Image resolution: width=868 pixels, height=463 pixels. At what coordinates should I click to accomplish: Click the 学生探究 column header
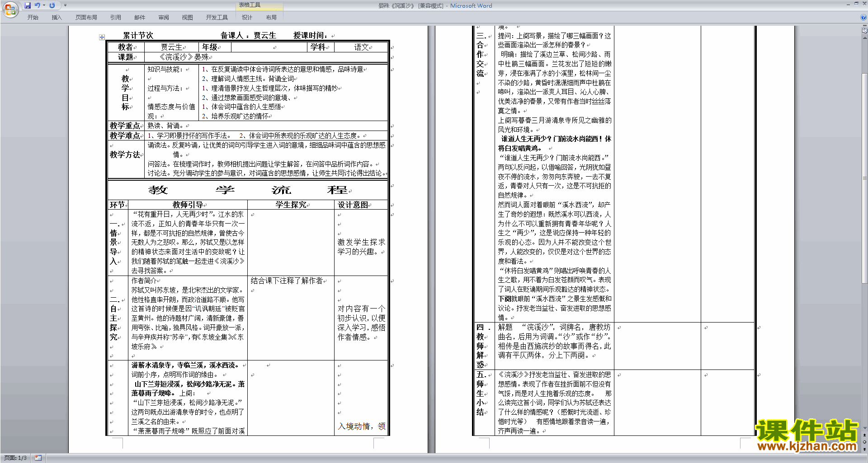(291, 205)
